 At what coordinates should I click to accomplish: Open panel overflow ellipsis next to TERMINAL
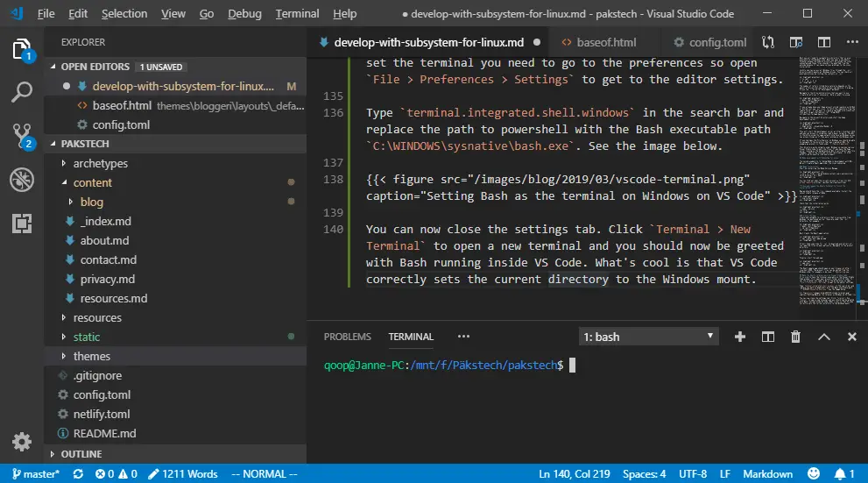pyautogui.click(x=463, y=337)
